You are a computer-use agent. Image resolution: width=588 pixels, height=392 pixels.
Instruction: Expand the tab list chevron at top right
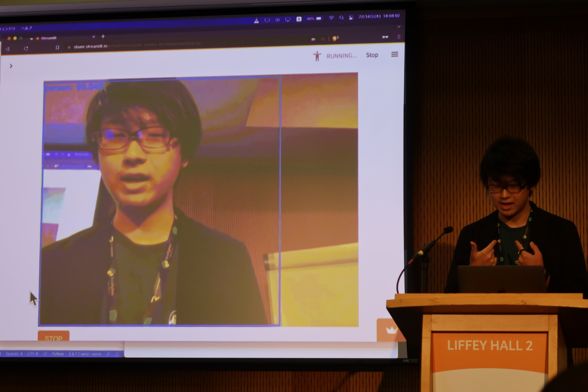coord(399,27)
